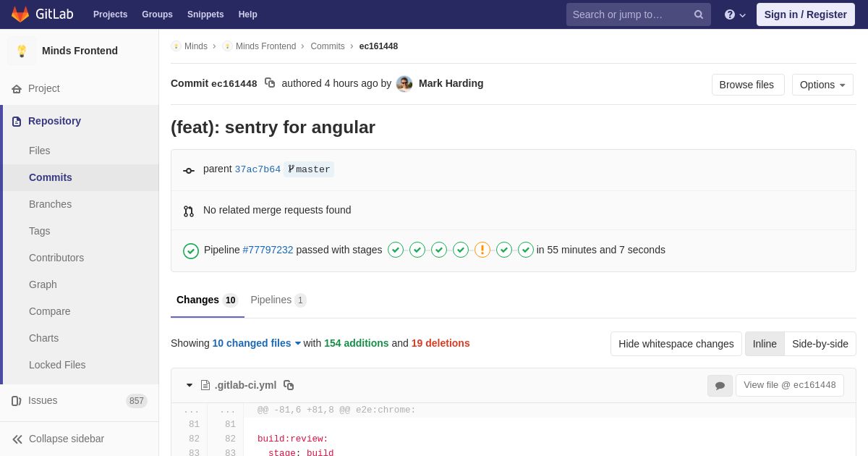Open the Changes tab
The height and width of the screenshot is (456, 868).
(x=207, y=300)
